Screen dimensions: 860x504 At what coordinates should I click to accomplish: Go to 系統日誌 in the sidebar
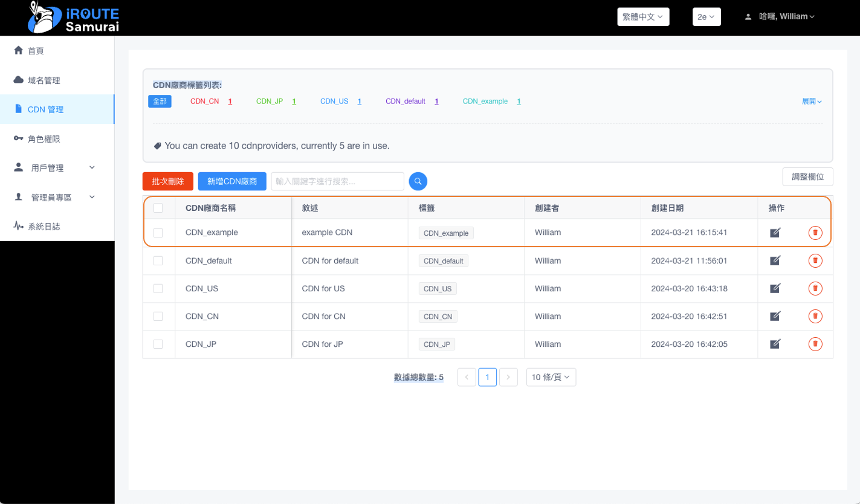point(44,227)
